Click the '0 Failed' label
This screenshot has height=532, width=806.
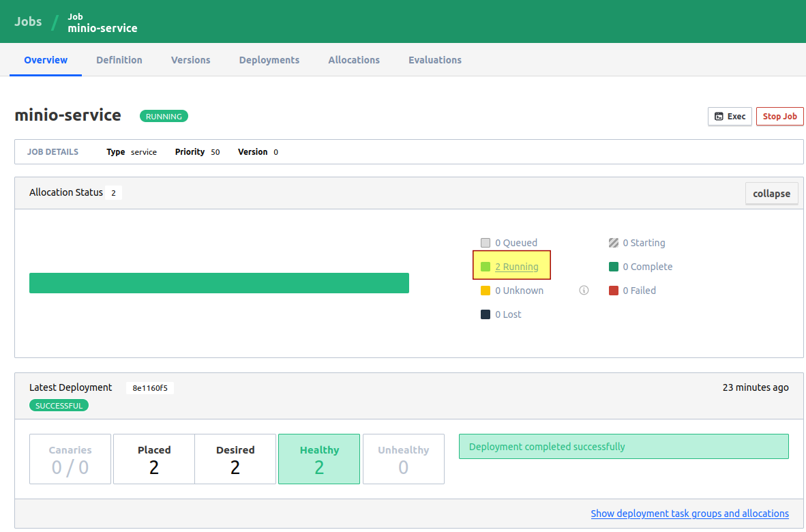pyautogui.click(x=640, y=291)
